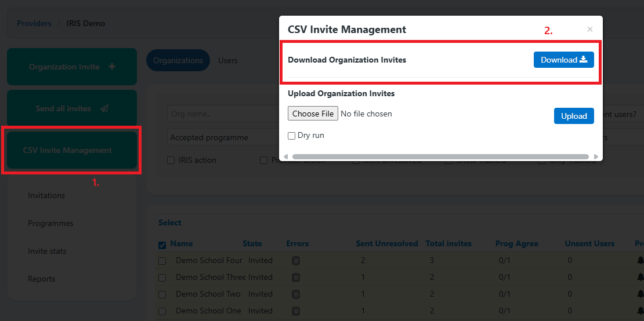This screenshot has width=644, height=321.
Task: Switch to the Organizations tab
Action: pos(178,60)
